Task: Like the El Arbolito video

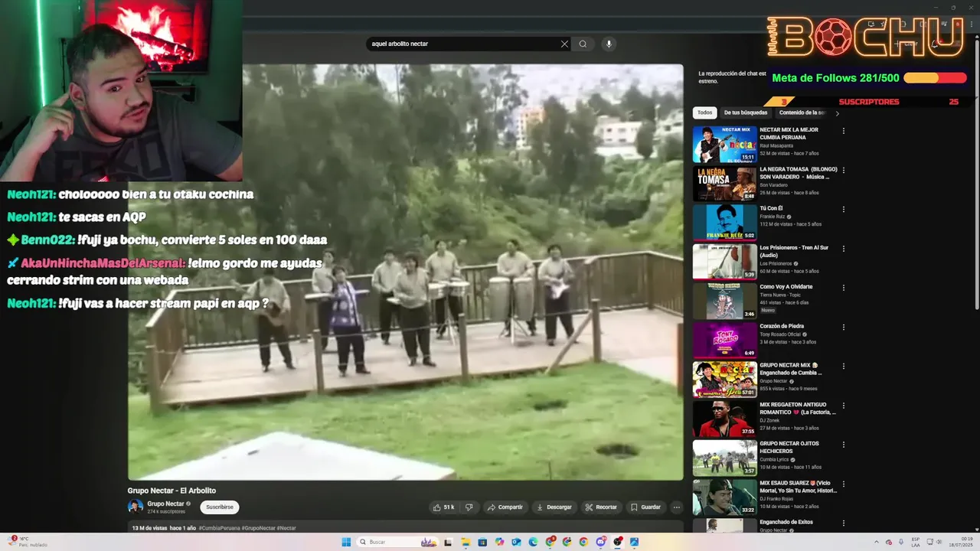Action: [444, 507]
